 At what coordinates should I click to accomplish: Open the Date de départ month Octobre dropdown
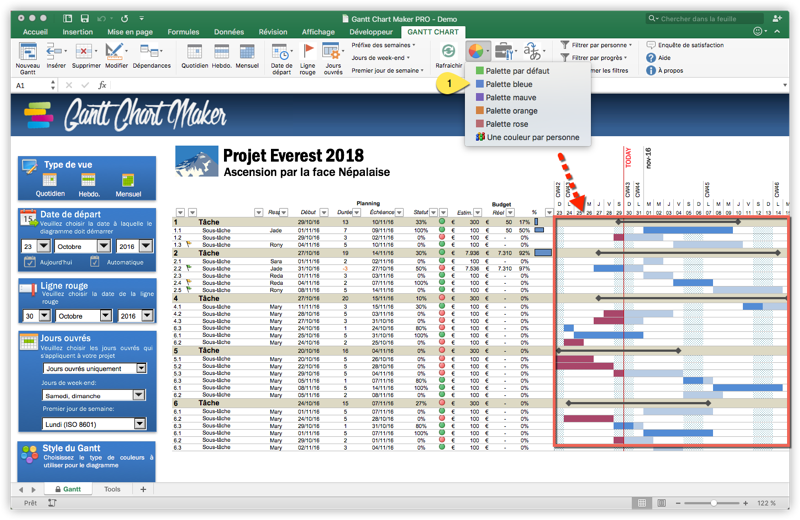(x=104, y=246)
